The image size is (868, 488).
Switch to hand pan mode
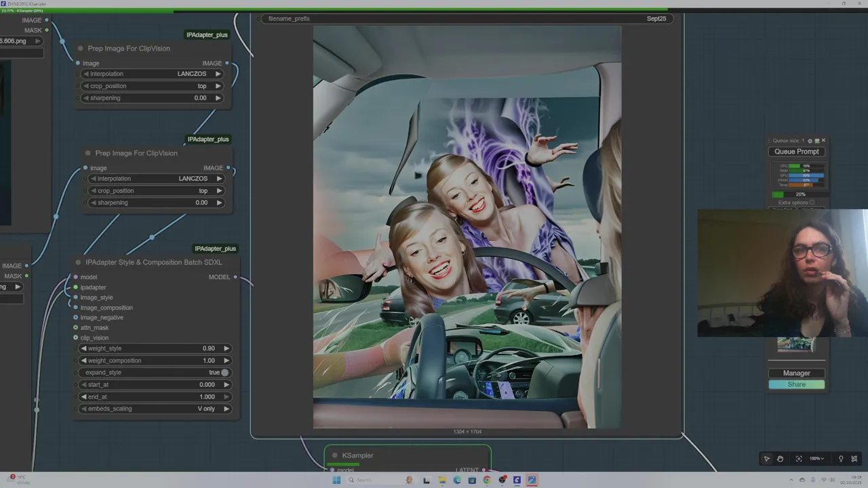click(780, 459)
